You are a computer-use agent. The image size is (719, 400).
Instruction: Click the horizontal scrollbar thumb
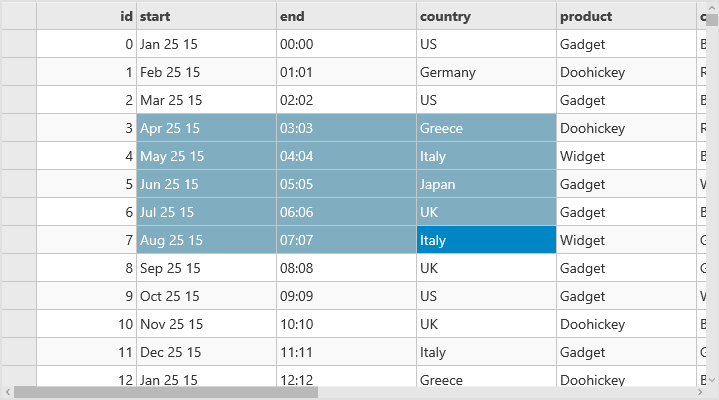[165, 393]
